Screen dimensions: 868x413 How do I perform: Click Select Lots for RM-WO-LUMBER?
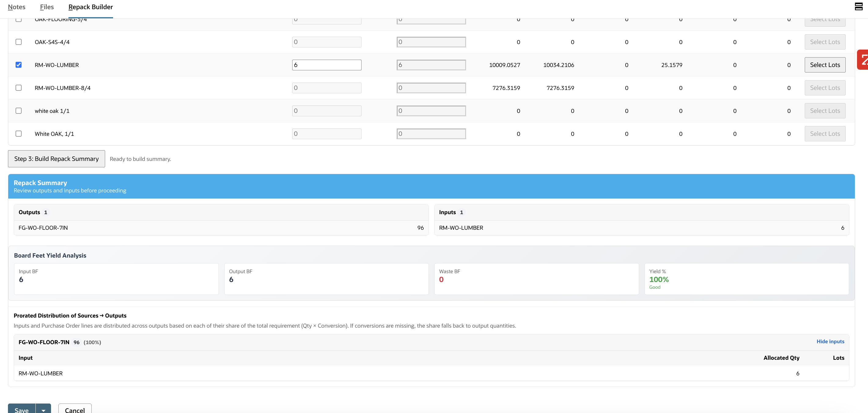click(825, 65)
